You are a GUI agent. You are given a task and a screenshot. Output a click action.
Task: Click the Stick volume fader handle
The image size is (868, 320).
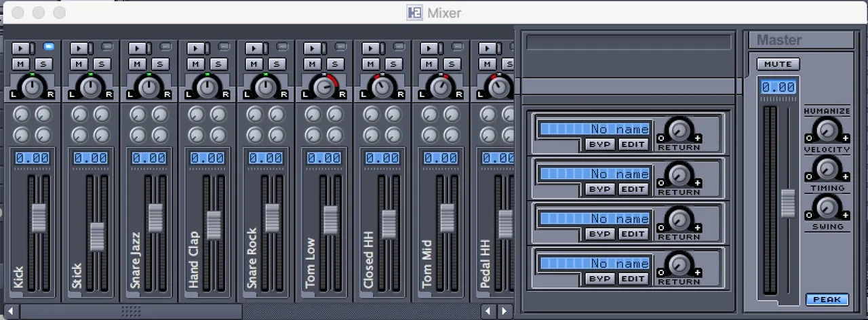pos(97,236)
